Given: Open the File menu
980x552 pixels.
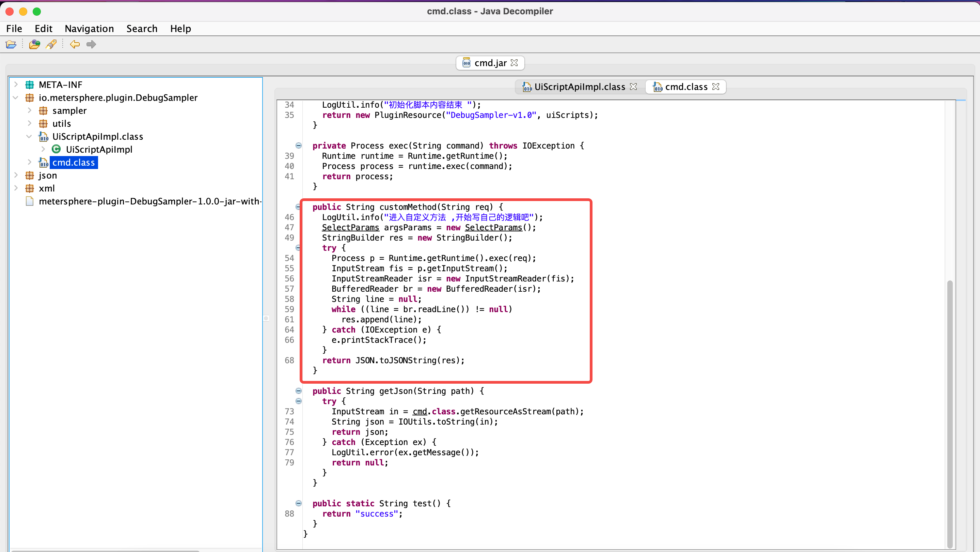Looking at the screenshot, I should click(14, 29).
